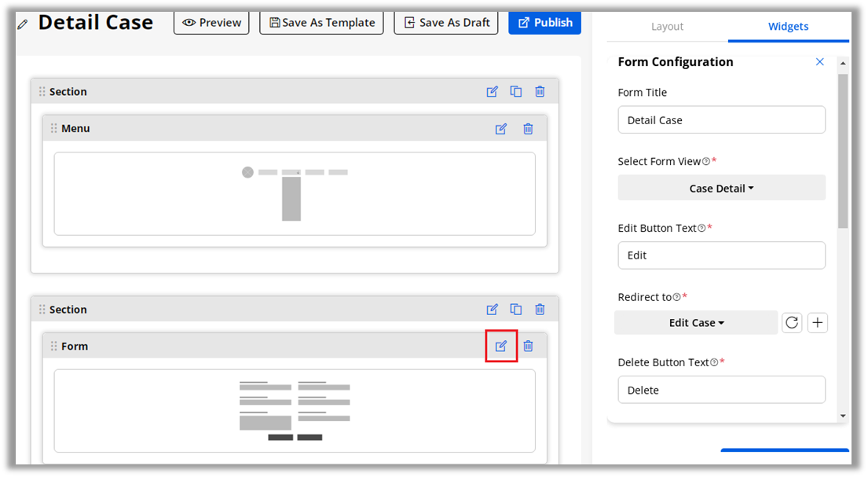Screen dimensions: 868x477
Task: Close the Form Configuration panel
Action: pyautogui.click(x=819, y=62)
